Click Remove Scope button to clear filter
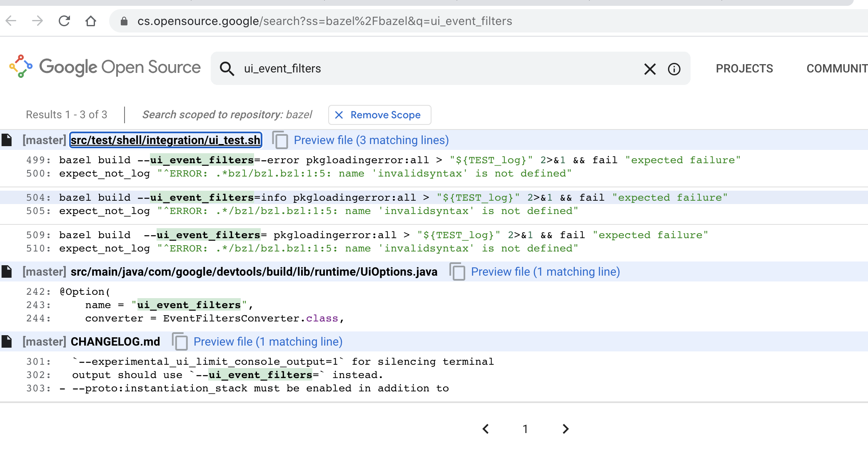Image resolution: width=868 pixels, height=473 pixels. [379, 115]
